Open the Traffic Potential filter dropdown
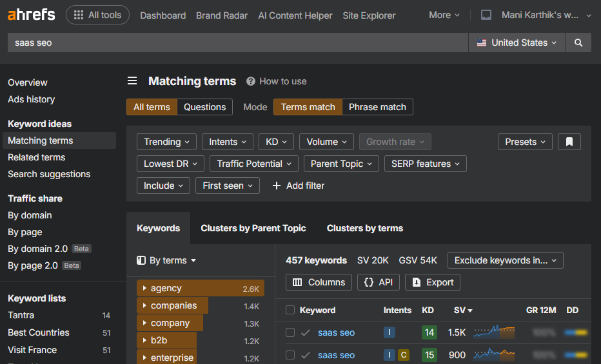This screenshot has width=601, height=364. 253,164
